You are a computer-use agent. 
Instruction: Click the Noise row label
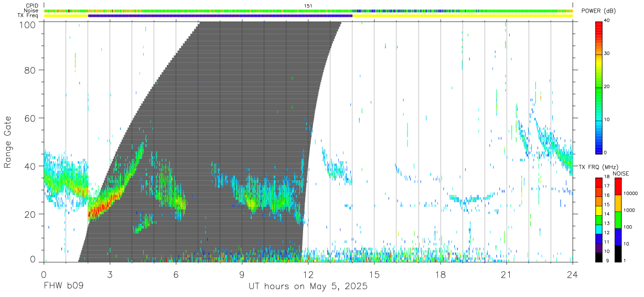click(31, 10)
